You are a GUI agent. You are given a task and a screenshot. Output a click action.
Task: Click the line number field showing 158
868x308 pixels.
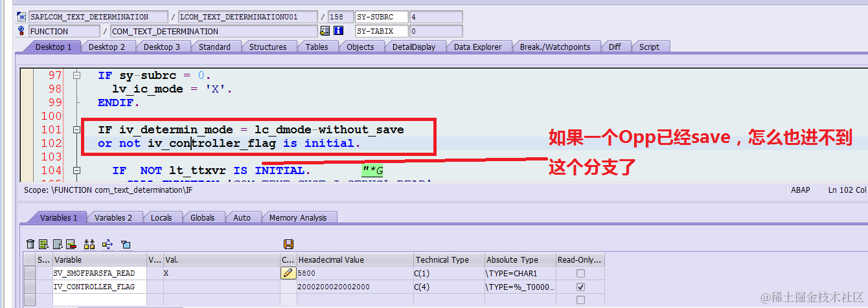tap(341, 17)
